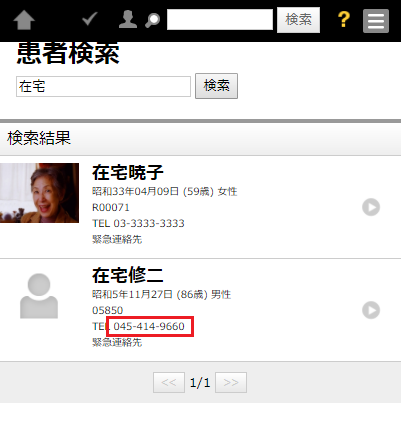Click the photo of 在宅暁子
401x426 pixels.
(39, 193)
